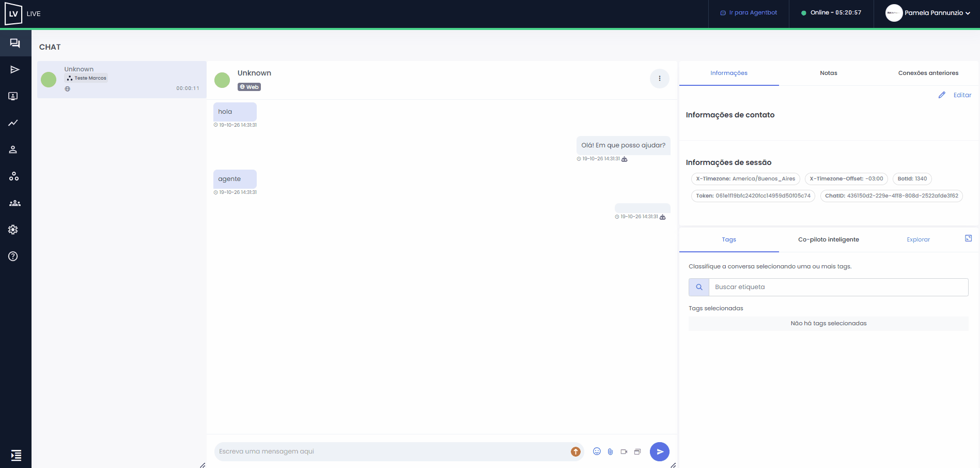Viewport: 980px width, 468px height.
Task: Click the Web channel badge under Unknown
Action: 249,87
